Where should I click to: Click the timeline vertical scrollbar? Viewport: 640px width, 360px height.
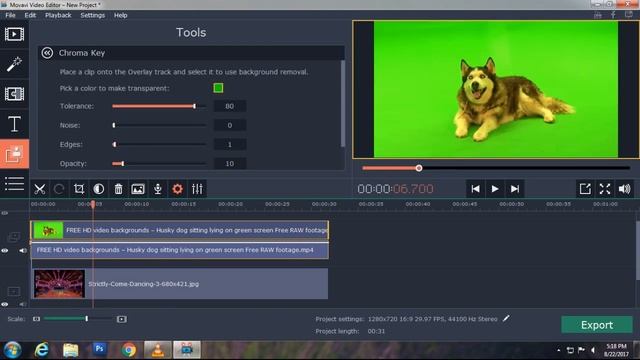point(638,251)
